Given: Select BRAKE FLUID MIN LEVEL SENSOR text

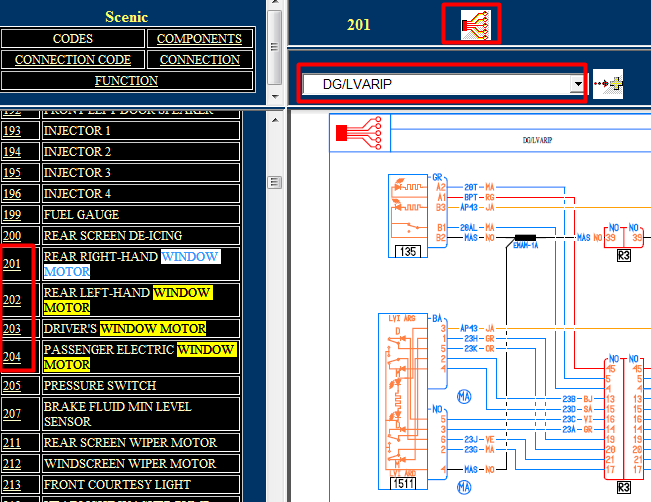Looking at the screenshot, I should point(118,414).
